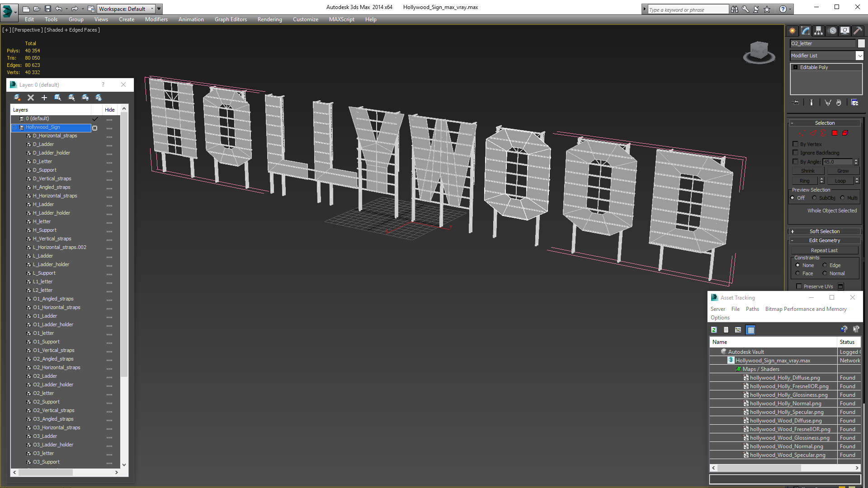The height and width of the screenshot is (488, 868).
Task: Select Edge sub-object level icon
Action: pyautogui.click(x=813, y=133)
